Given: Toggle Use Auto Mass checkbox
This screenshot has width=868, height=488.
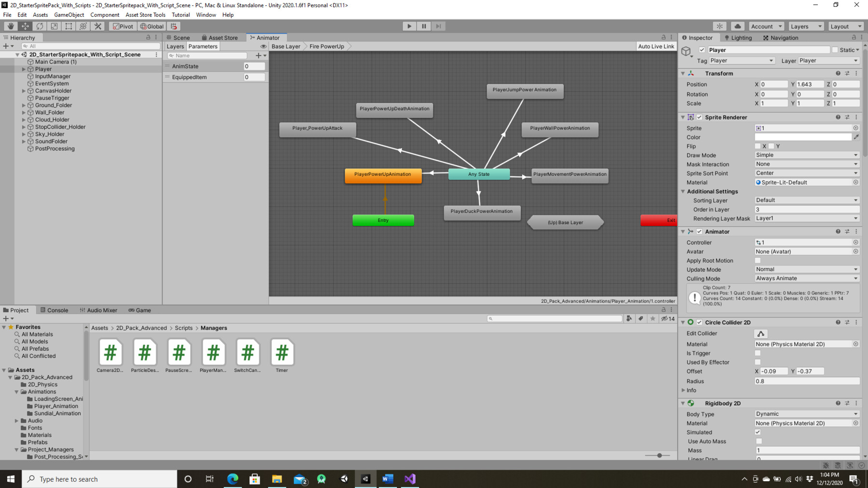Looking at the screenshot, I should 759,441.
